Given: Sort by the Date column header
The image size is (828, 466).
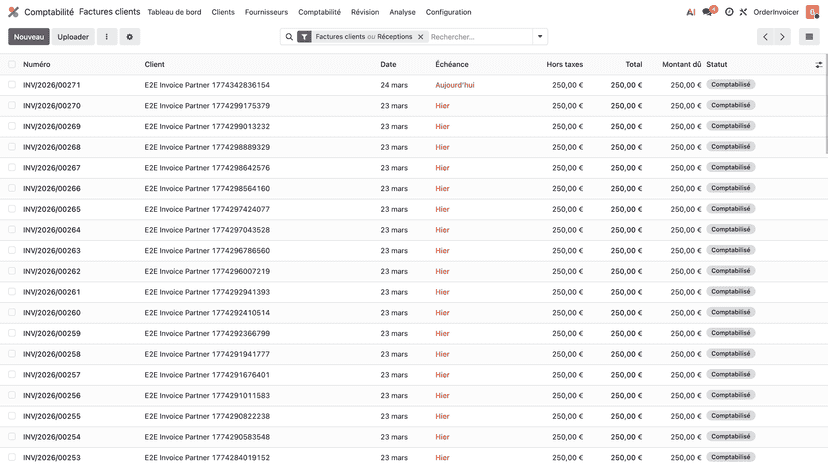Looking at the screenshot, I should tap(388, 64).
